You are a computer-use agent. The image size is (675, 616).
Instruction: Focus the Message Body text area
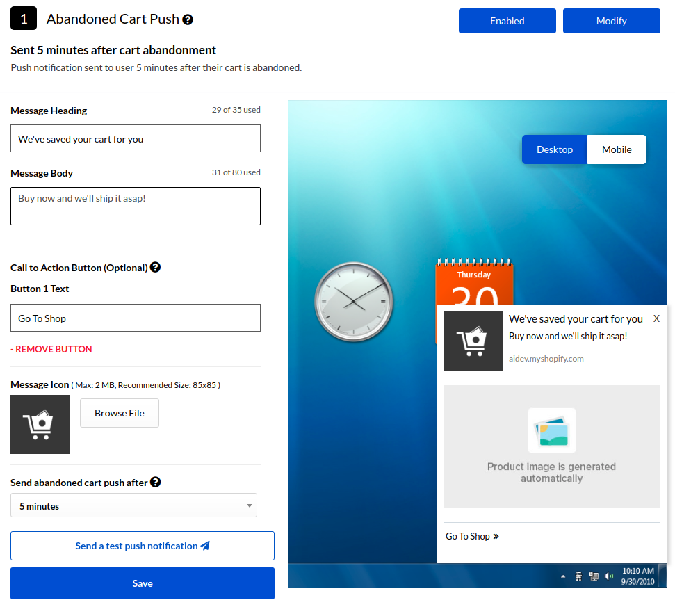[136, 206]
